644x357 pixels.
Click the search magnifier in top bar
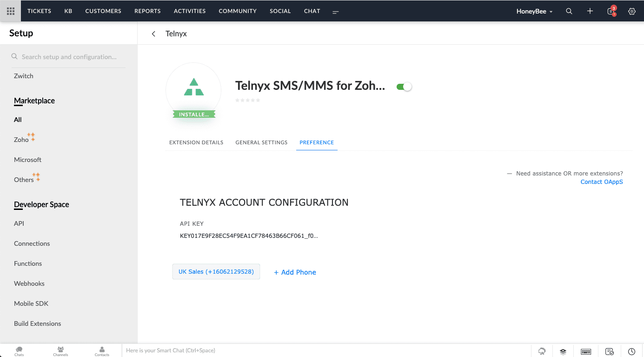569,11
